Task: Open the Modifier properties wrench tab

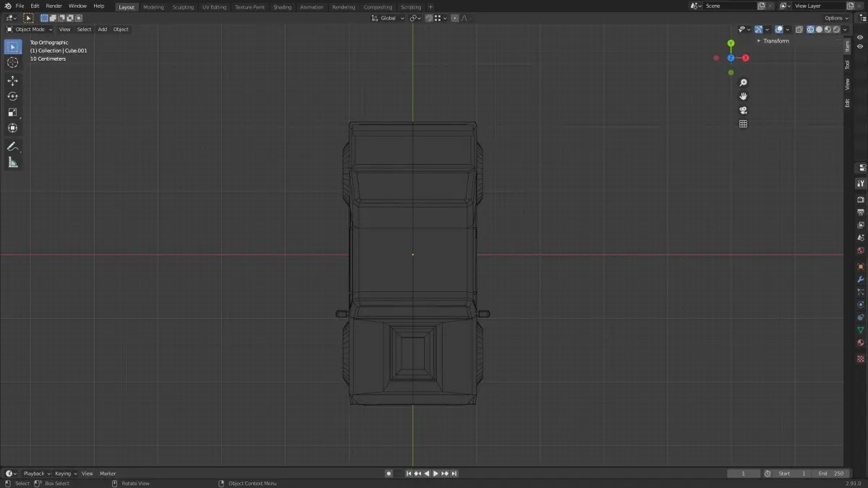Action: [x=860, y=279]
